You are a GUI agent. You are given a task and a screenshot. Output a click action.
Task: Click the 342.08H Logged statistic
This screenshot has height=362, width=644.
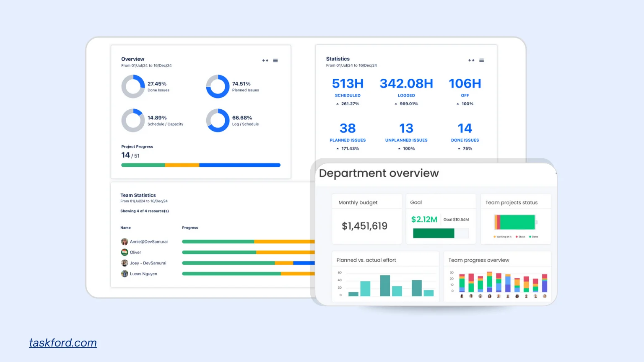point(406,84)
